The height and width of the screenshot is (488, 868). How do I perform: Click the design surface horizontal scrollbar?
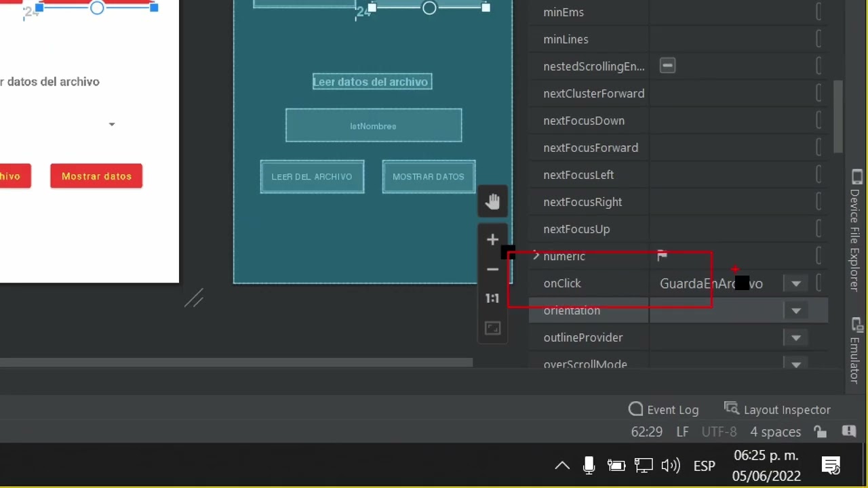236,363
